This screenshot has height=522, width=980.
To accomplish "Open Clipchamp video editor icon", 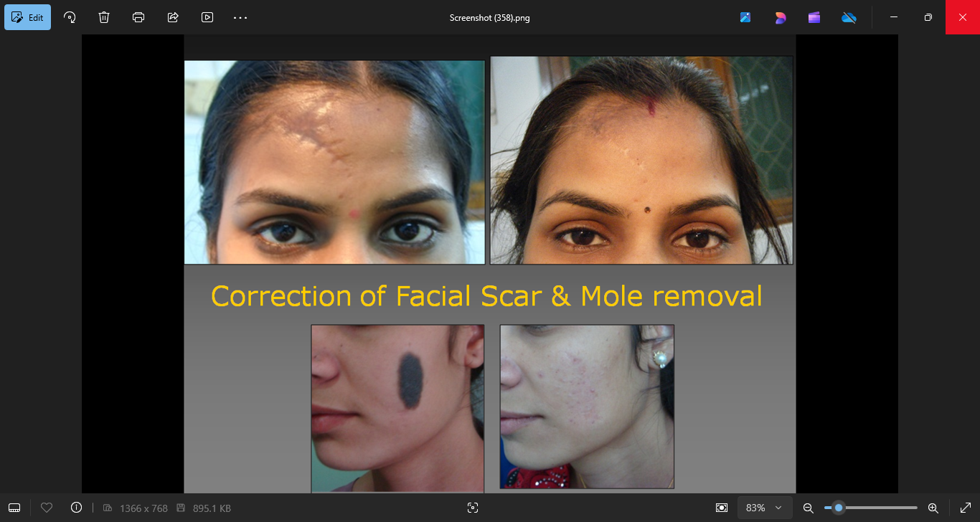I will 814,17.
